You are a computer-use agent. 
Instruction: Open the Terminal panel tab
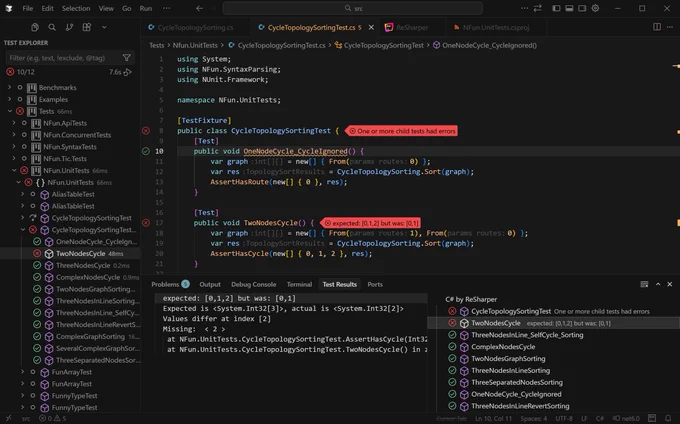click(x=299, y=284)
